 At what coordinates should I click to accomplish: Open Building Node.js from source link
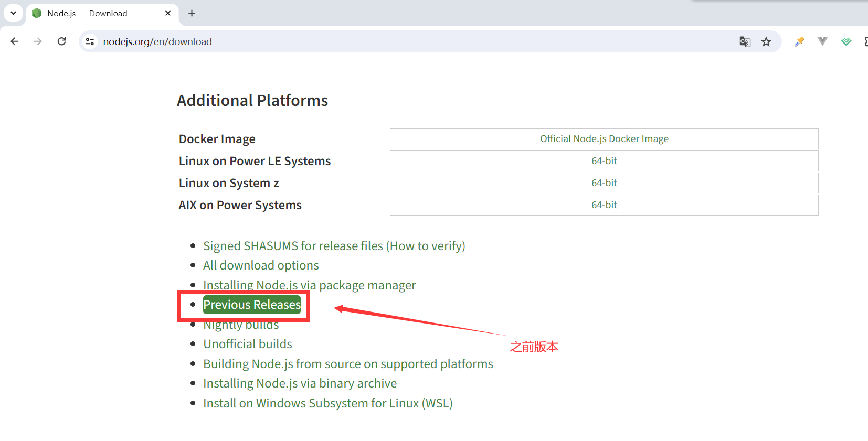point(348,364)
